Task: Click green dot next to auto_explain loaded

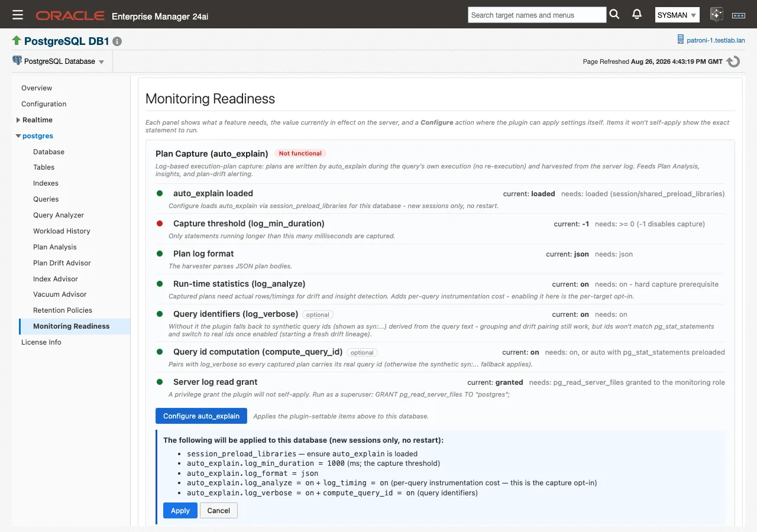Action: 160,193
